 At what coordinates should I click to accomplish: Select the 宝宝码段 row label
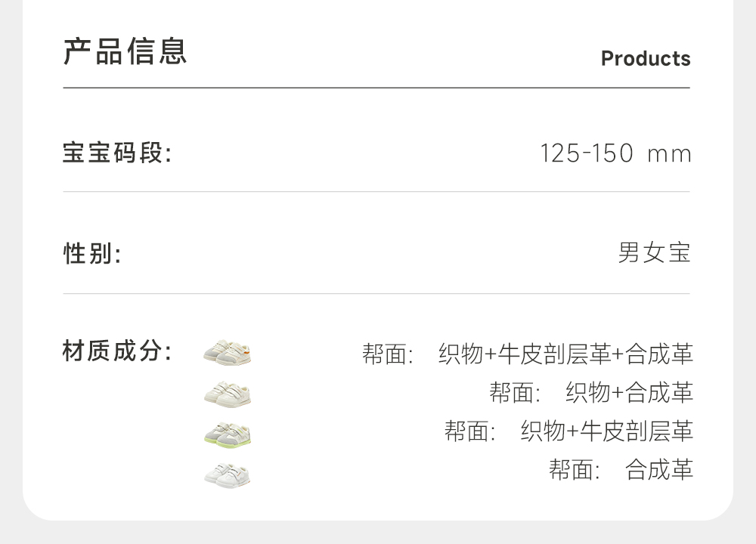(117, 153)
